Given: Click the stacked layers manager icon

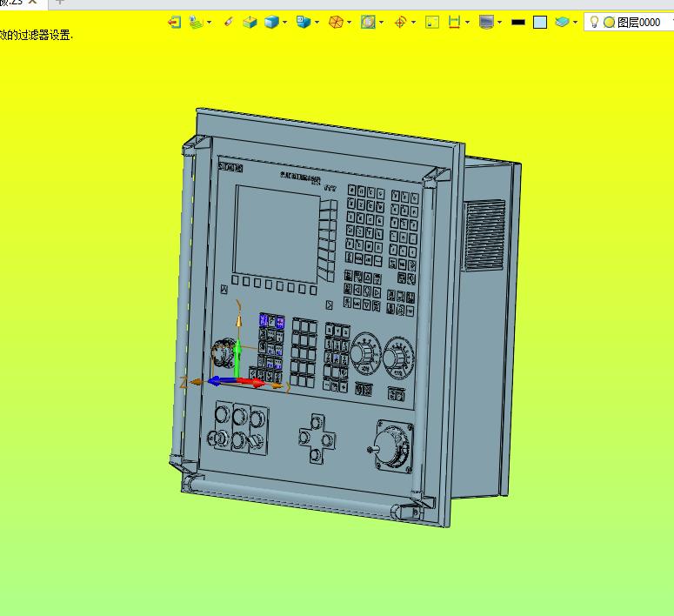Looking at the screenshot, I should click(562, 22).
